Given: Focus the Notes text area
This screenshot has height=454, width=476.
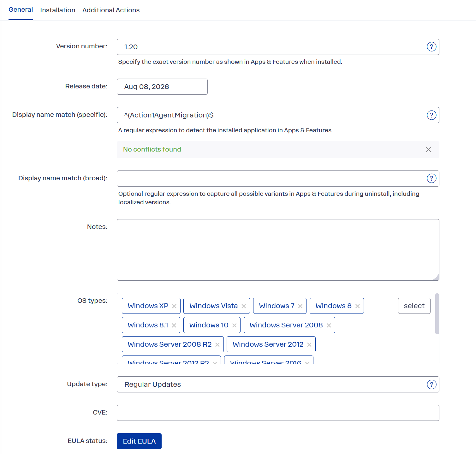Looking at the screenshot, I should pos(278,250).
